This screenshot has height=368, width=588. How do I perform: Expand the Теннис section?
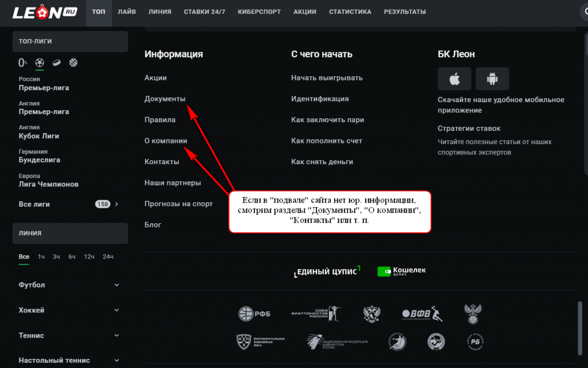(69, 335)
